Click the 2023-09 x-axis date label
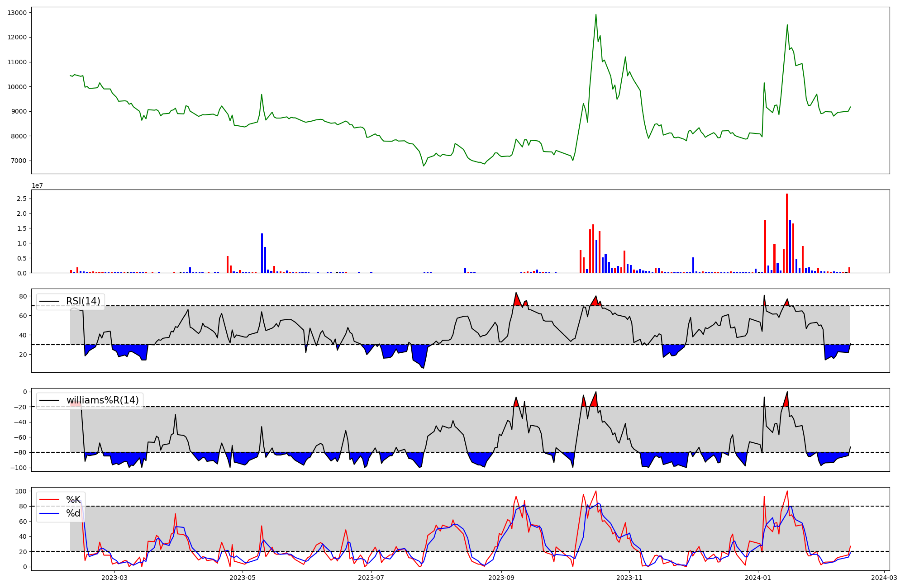905x588 pixels. pyautogui.click(x=501, y=578)
